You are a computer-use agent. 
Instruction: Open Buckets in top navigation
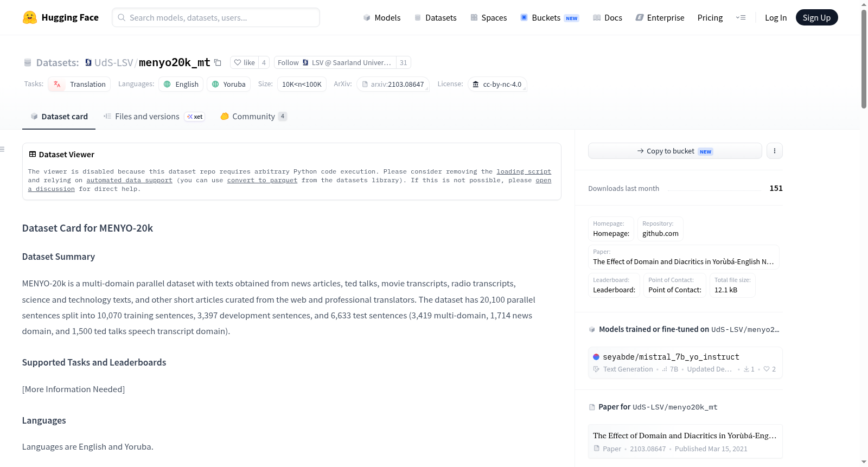coord(550,17)
